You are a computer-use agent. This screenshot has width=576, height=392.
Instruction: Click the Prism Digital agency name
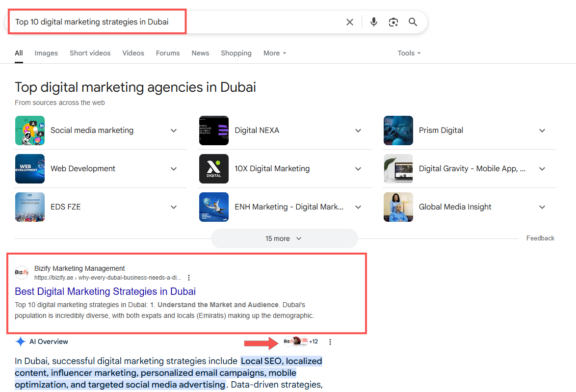pos(441,131)
